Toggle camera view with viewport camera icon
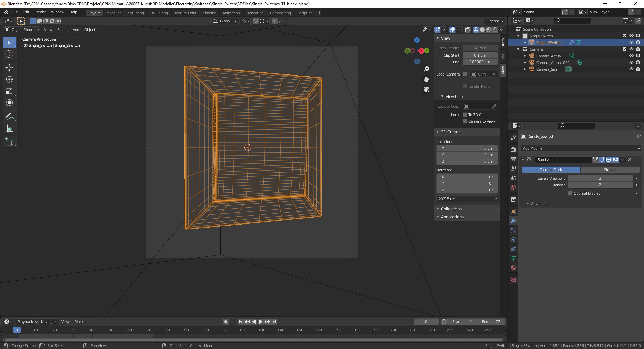The width and height of the screenshot is (644, 349). click(x=426, y=89)
